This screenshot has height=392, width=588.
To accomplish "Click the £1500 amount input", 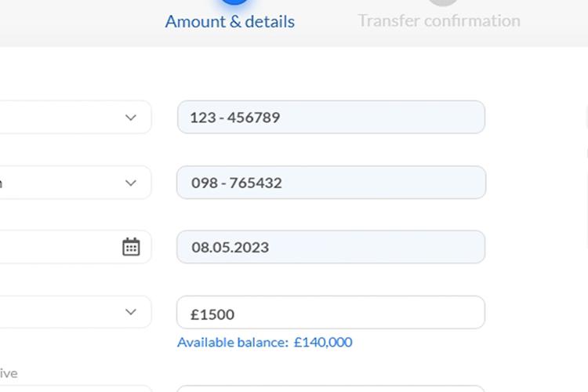I will click(331, 312).
